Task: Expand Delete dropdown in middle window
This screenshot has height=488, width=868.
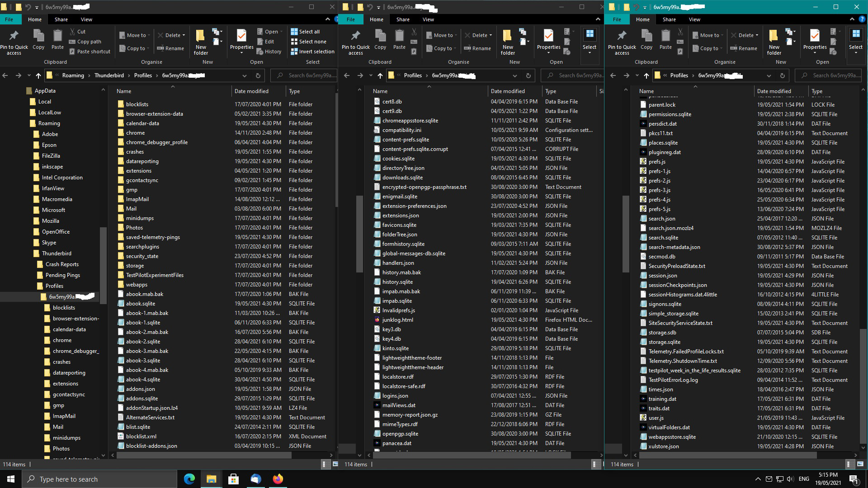Action: (491, 35)
